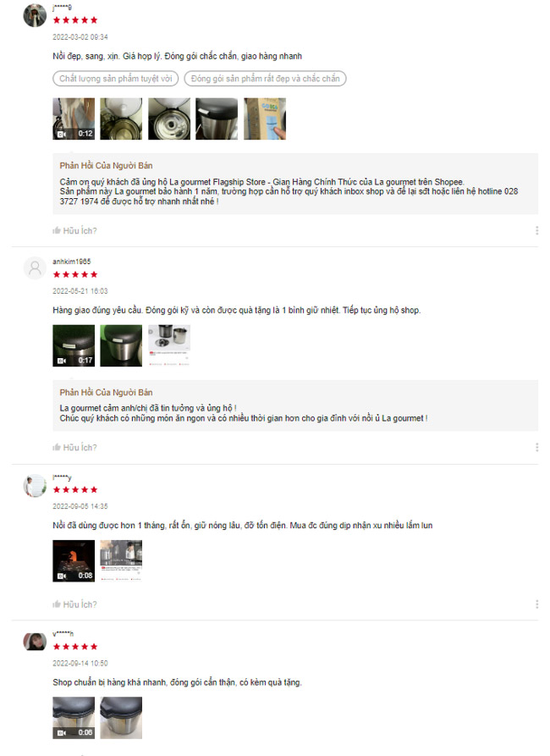The width and height of the screenshot is (550, 756).
Task: Like anhkim1965's review with the thumbs-up icon
Action: point(57,448)
